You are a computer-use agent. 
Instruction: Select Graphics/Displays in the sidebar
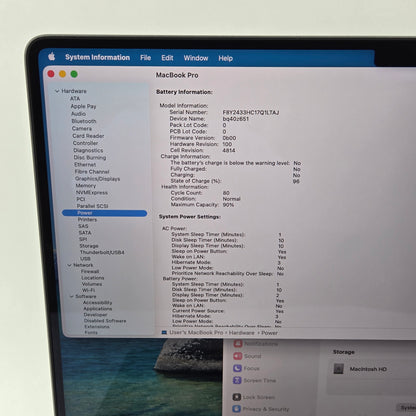tap(97, 179)
